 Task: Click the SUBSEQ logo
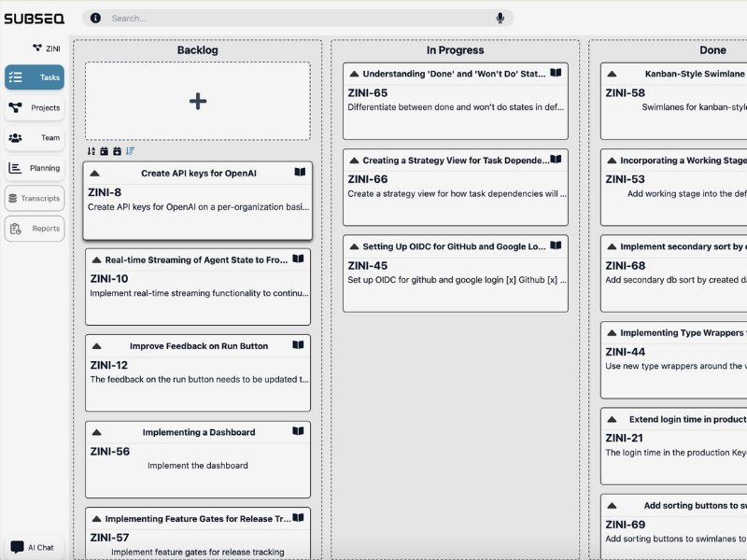35,19
